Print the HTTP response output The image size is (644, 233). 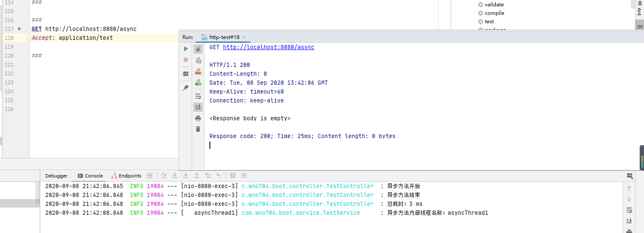pyautogui.click(x=198, y=118)
